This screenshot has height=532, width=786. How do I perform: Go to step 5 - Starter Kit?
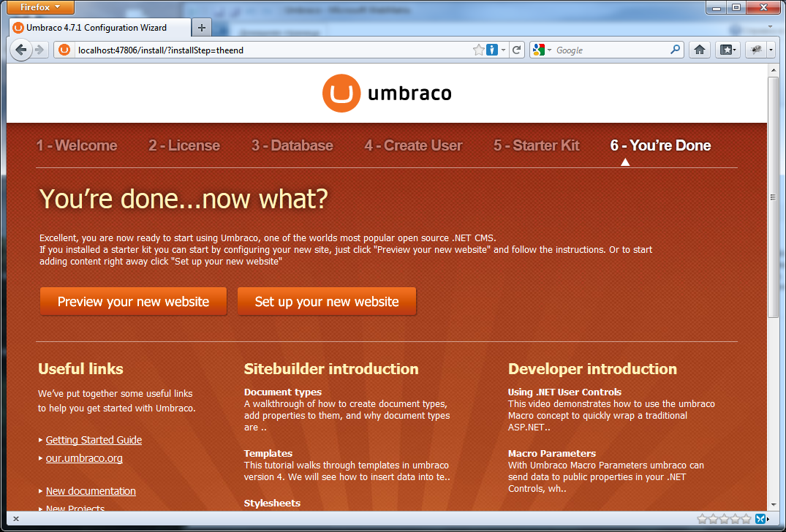tap(537, 145)
